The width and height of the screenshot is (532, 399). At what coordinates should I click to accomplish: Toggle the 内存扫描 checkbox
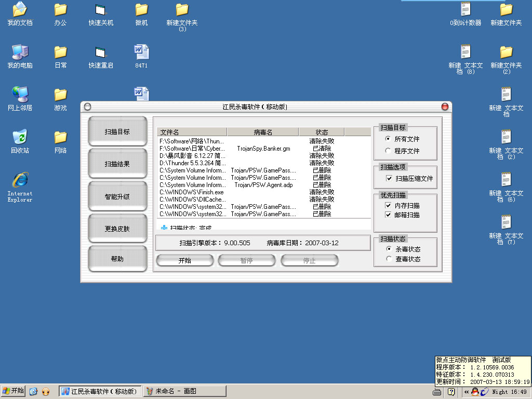pos(388,205)
